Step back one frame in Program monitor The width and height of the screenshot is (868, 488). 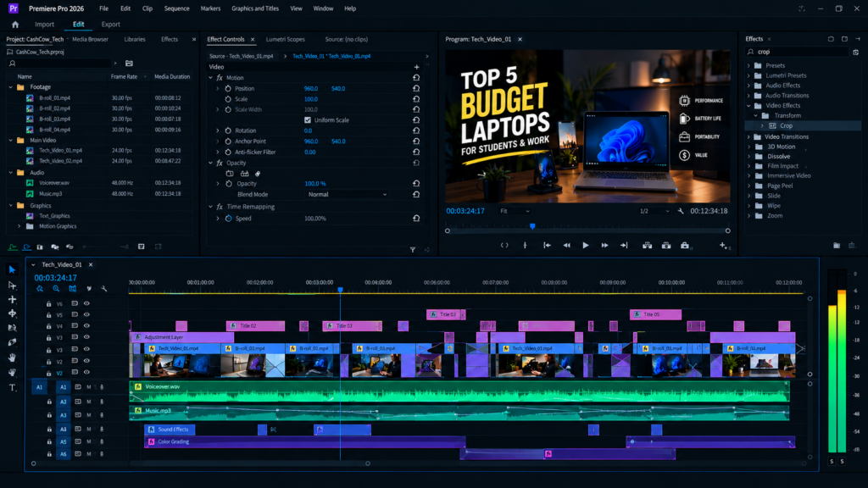(566, 245)
